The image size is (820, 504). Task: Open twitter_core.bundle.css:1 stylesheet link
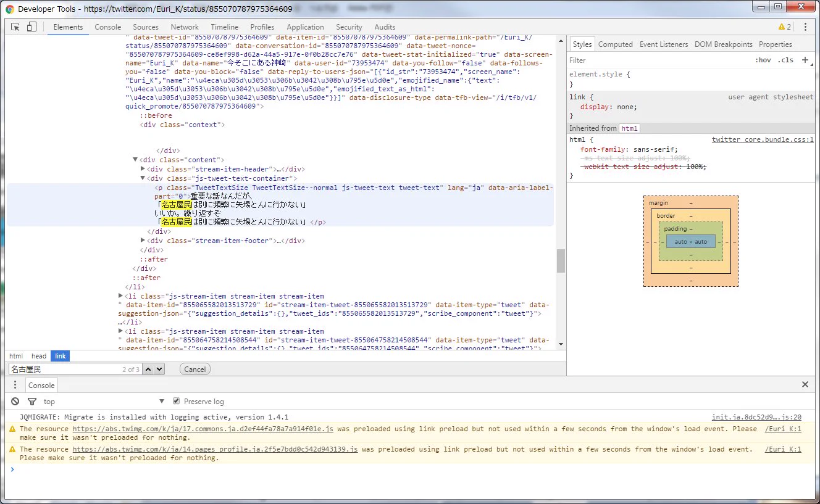pos(763,139)
